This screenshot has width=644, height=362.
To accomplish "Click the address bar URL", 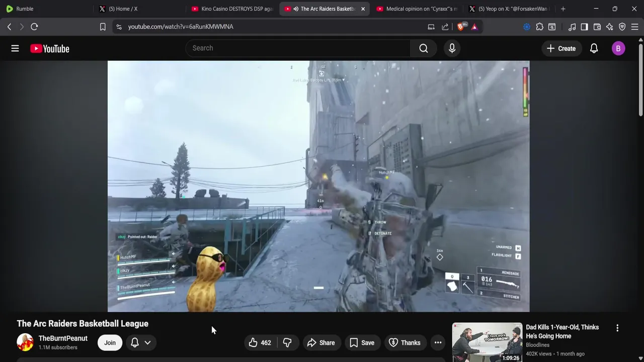I will coord(181,27).
